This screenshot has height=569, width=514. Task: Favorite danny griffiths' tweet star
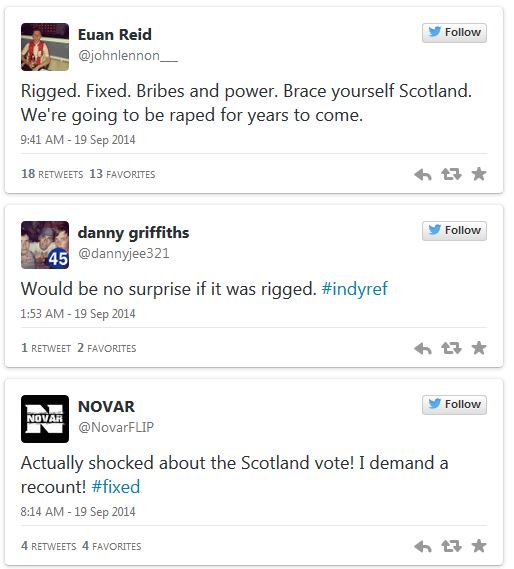[479, 348]
